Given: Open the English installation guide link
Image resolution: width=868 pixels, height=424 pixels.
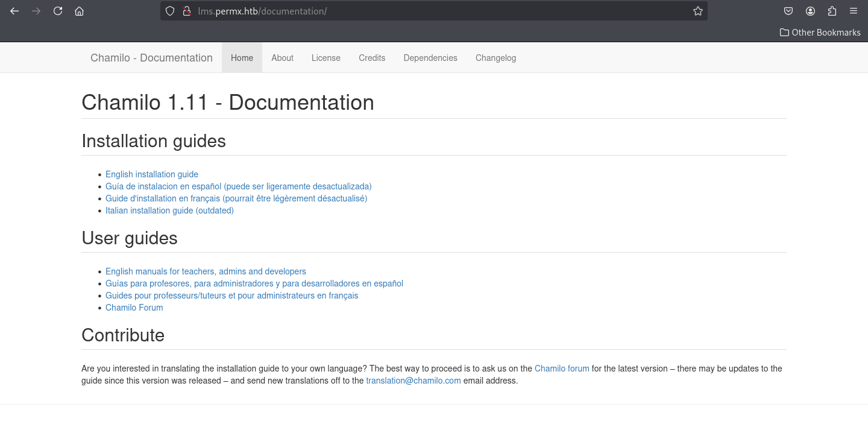Looking at the screenshot, I should pos(152,174).
